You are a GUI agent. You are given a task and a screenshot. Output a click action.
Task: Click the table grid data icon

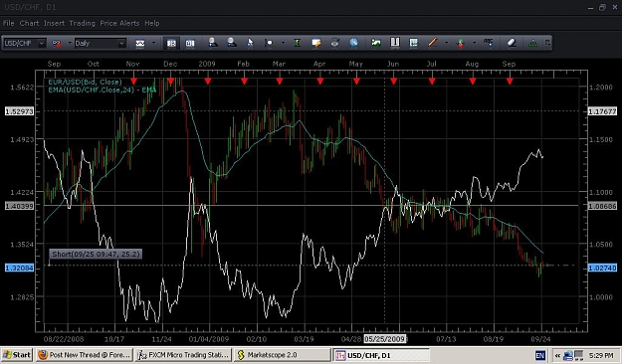click(x=414, y=43)
